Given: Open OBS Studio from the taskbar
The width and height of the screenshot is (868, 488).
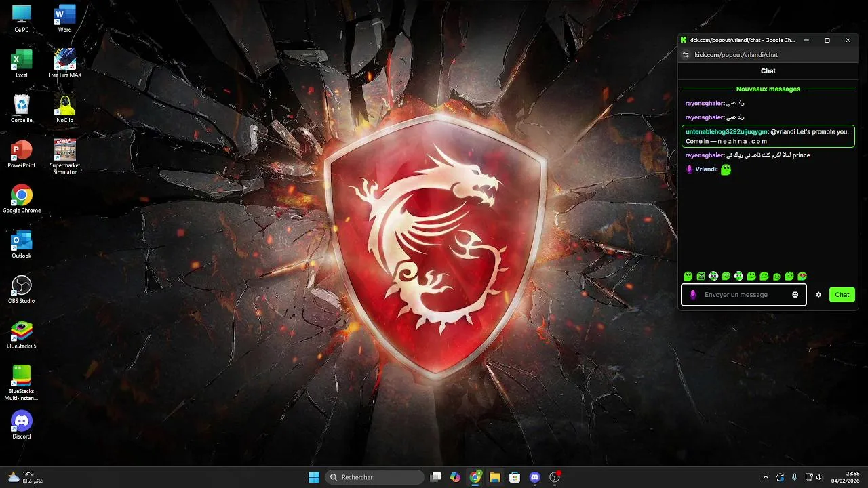Looking at the screenshot, I should [555, 477].
